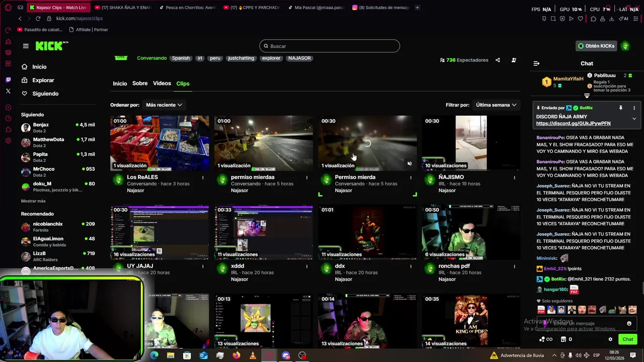Play the Los ReALES clip thumbnail
644x362 pixels.
pyautogui.click(x=159, y=143)
